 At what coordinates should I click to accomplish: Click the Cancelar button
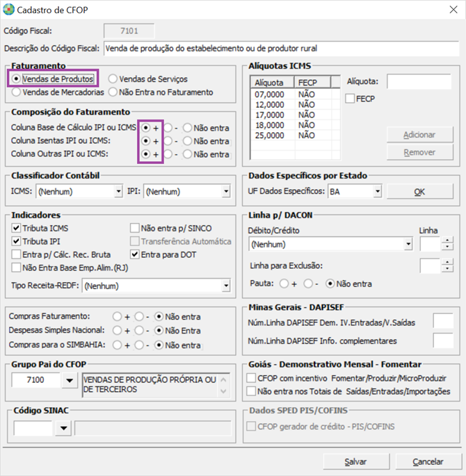[x=428, y=461]
